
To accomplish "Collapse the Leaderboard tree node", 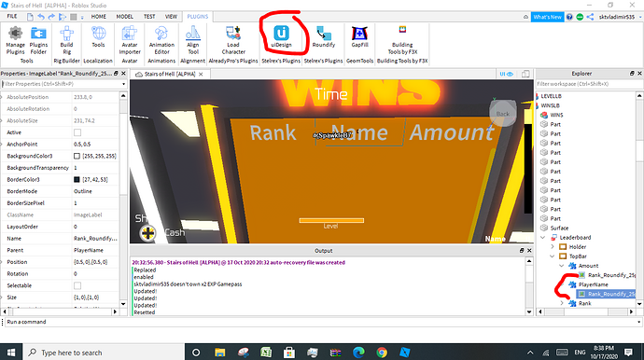I will pos(543,237).
